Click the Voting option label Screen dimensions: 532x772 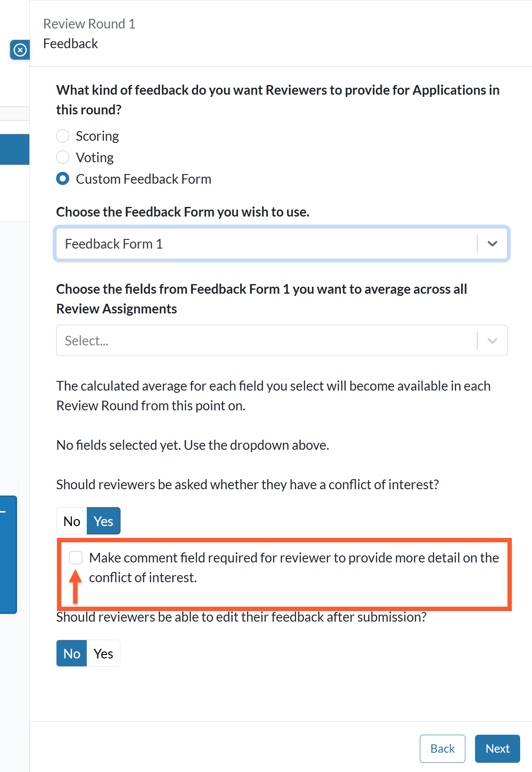95,157
